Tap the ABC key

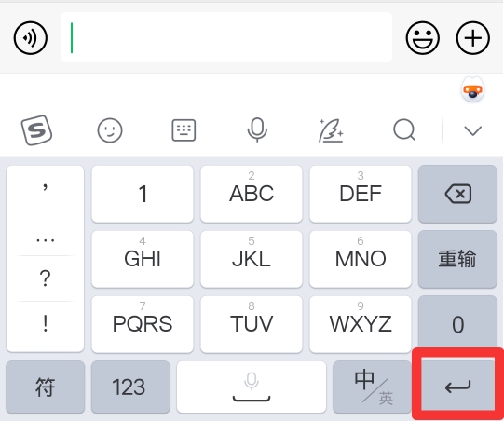pos(252,194)
